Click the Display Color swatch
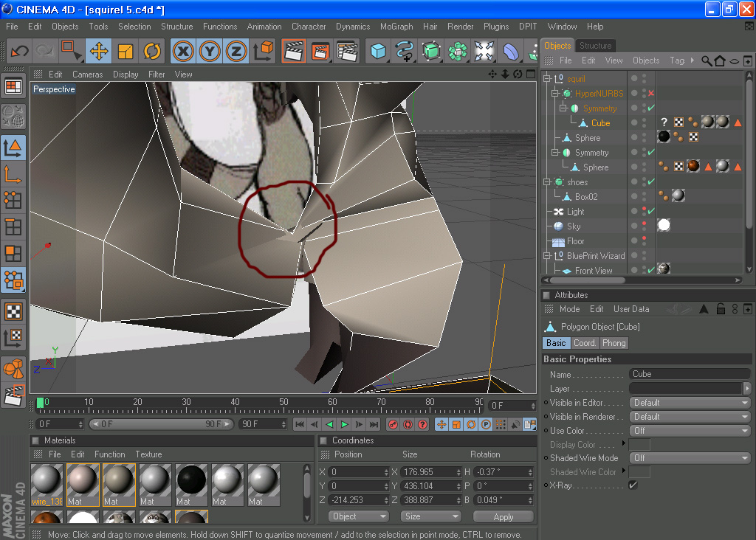The height and width of the screenshot is (540, 756). click(x=639, y=445)
